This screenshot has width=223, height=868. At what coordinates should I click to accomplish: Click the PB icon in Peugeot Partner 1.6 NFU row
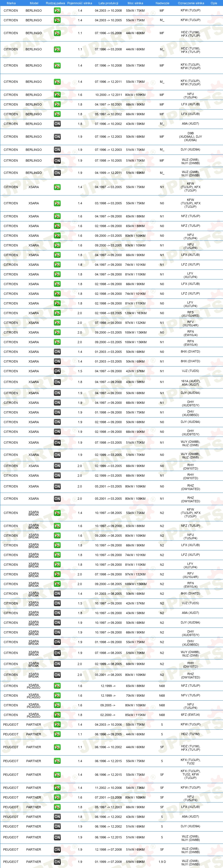pyautogui.click(x=57, y=798)
